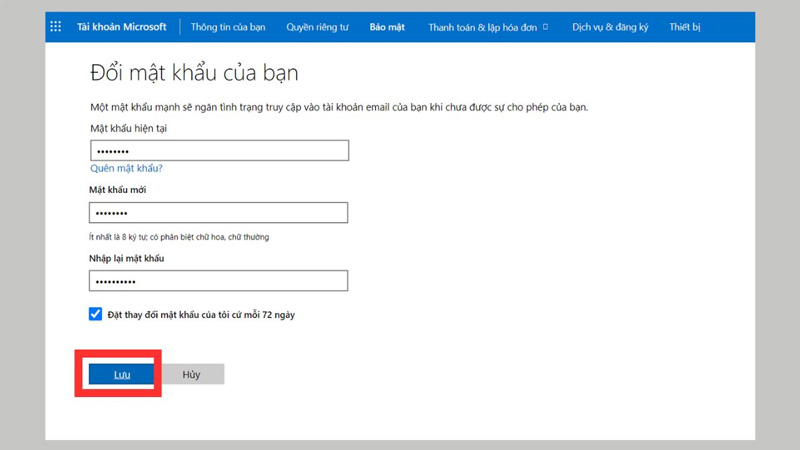The width and height of the screenshot is (800, 450).
Task: Focus the Mật khẩu hiện tại field
Action: (x=219, y=151)
